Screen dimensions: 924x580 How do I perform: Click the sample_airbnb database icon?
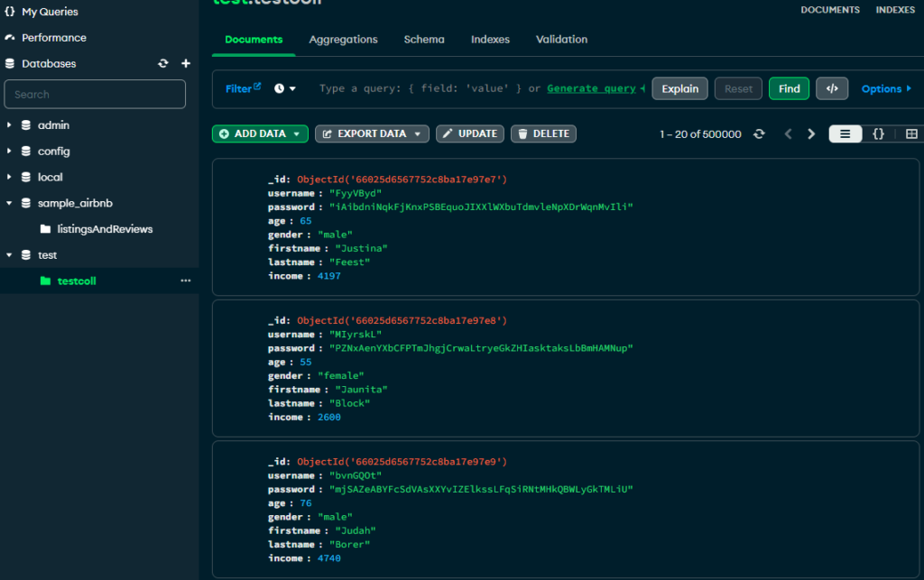click(x=26, y=203)
